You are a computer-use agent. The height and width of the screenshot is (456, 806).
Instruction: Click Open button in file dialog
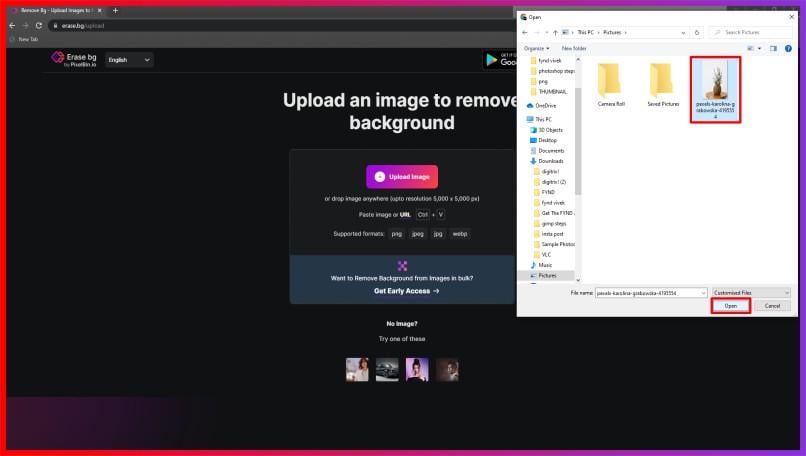point(730,305)
